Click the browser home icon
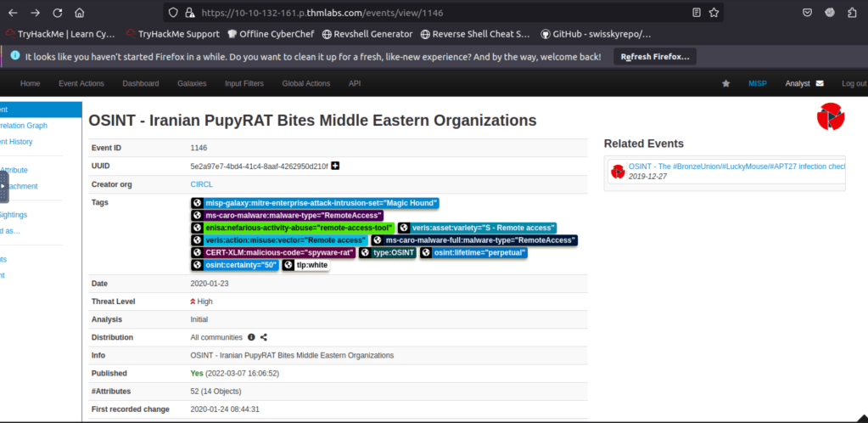This screenshot has width=868, height=423. point(79,13)
